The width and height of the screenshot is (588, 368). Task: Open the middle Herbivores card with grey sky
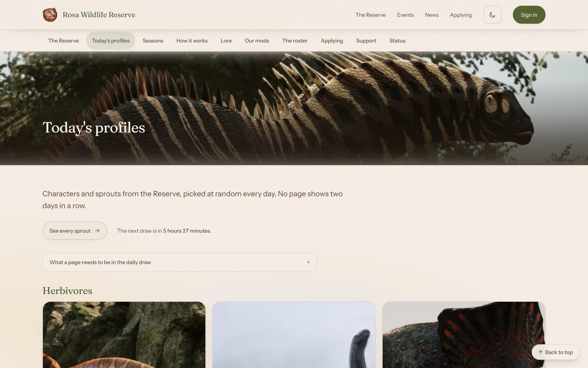click(x=294, y=335)
